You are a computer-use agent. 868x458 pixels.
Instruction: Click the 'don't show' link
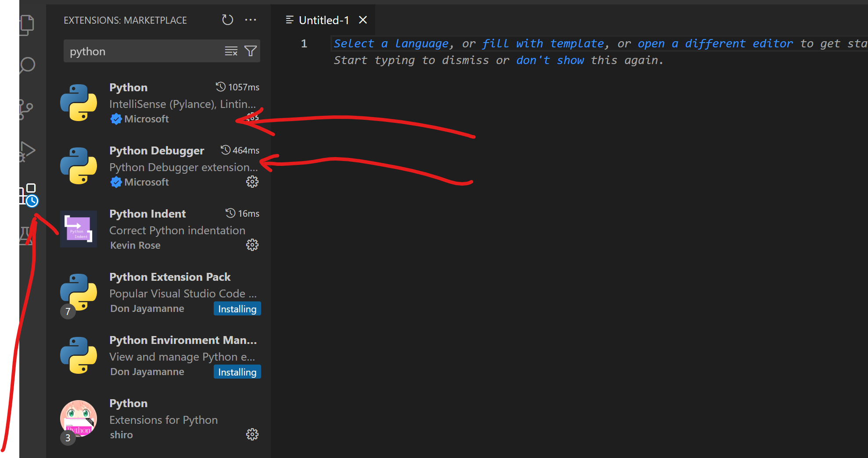(550, 60)
